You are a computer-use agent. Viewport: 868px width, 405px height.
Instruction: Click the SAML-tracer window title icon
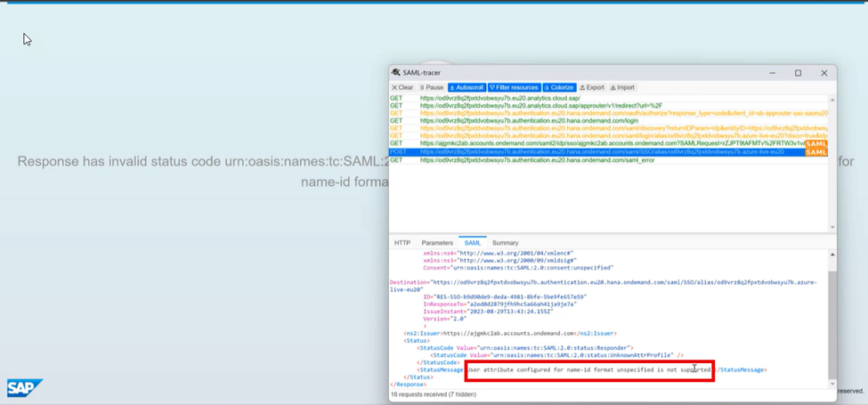pyautogui.click(x=396, y=72)
